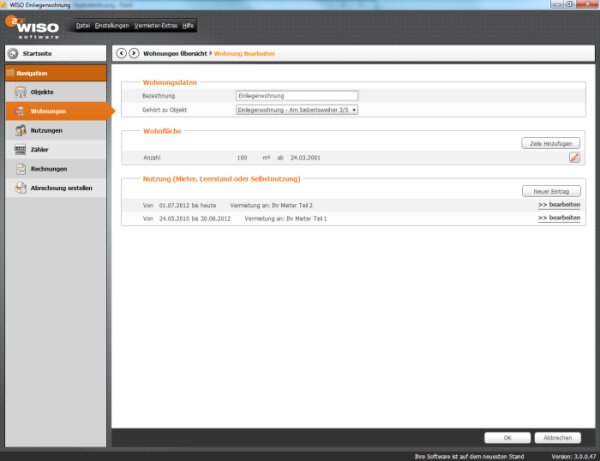600x461 pixels.
Task: Click the Objekte building icon in sidebar
Action: 21,92
